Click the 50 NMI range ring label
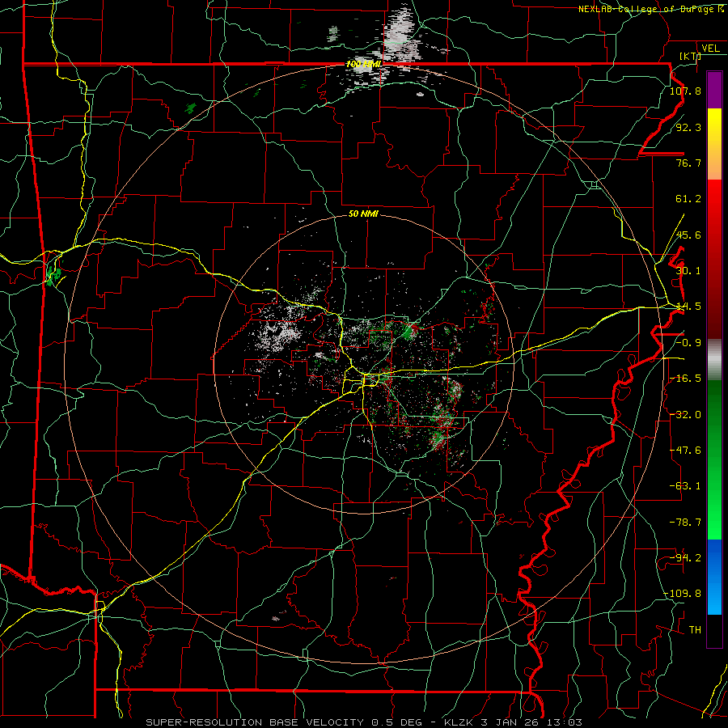This screenshot has height=728, width=728. (x=363, y=214)
